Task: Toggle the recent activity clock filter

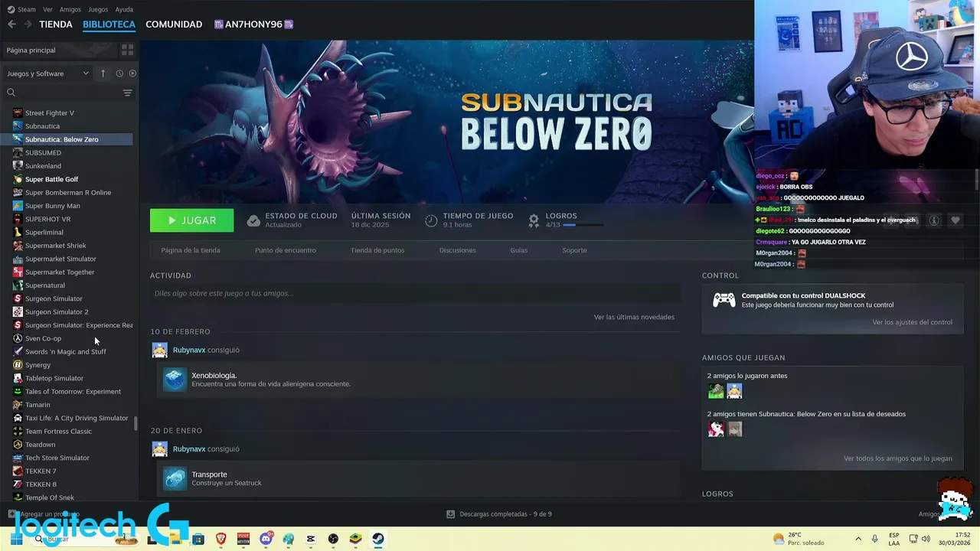Action: point(119,73)
